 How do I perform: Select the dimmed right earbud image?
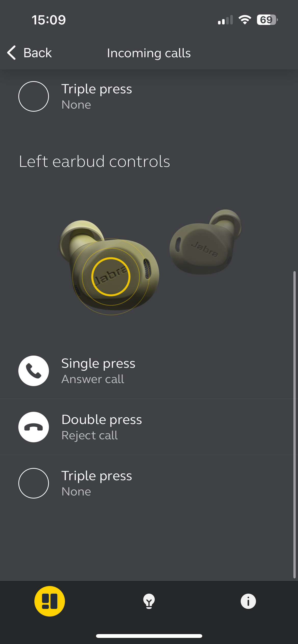pyautogui.click(x=205, y=242)
